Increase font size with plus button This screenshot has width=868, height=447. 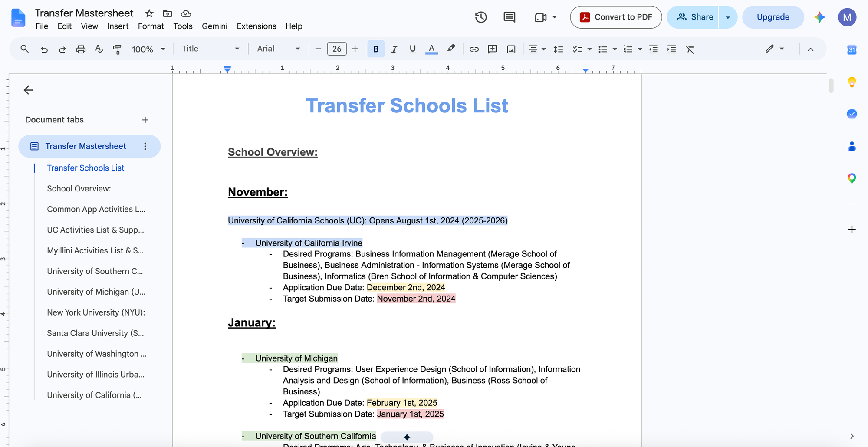(x=355, y=49)
